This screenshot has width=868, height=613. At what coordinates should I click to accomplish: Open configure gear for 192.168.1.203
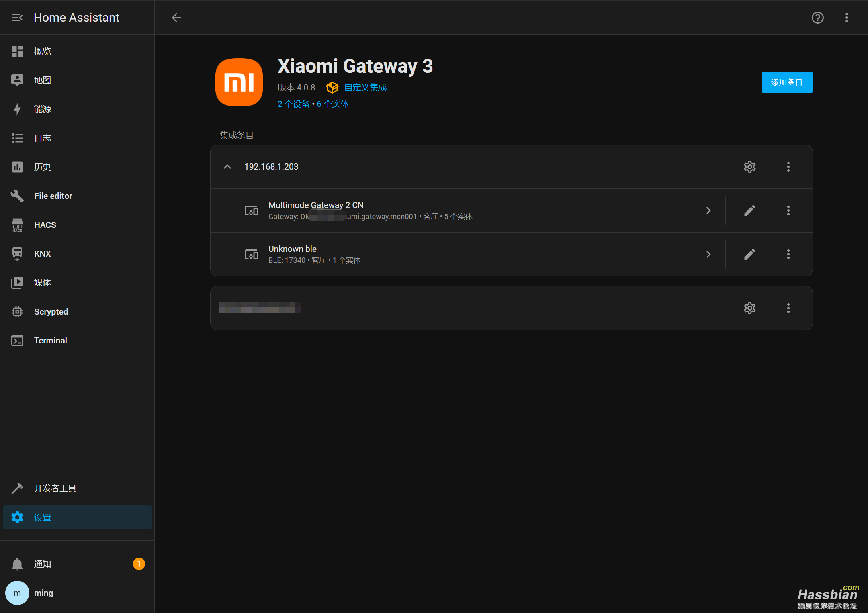coord(750,167)
